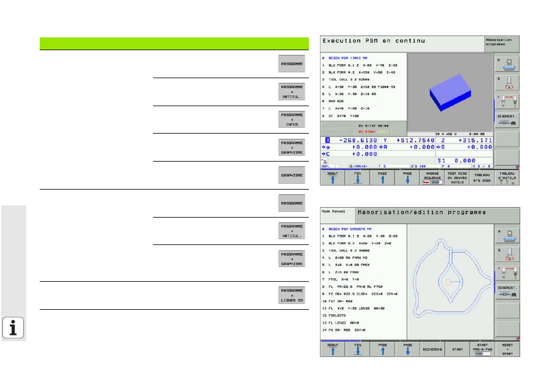Select line BEGIN PGM in editing screen
557x392 pixels.
[347, 229]
